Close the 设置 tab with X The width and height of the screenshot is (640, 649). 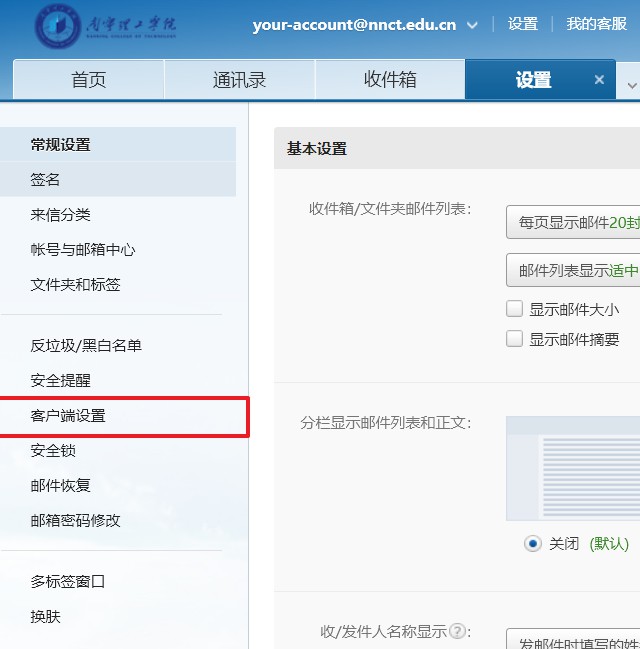[x=599, y=80]
